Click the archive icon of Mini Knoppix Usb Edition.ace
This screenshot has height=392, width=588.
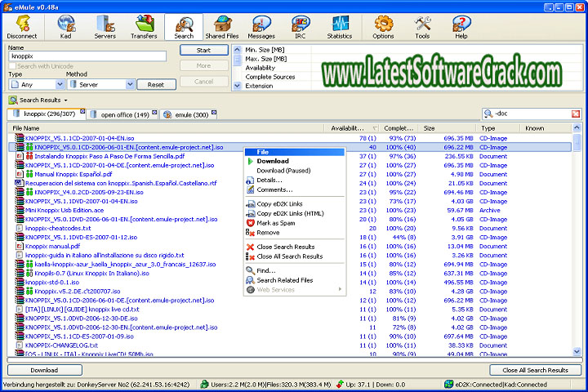[19, 210]
